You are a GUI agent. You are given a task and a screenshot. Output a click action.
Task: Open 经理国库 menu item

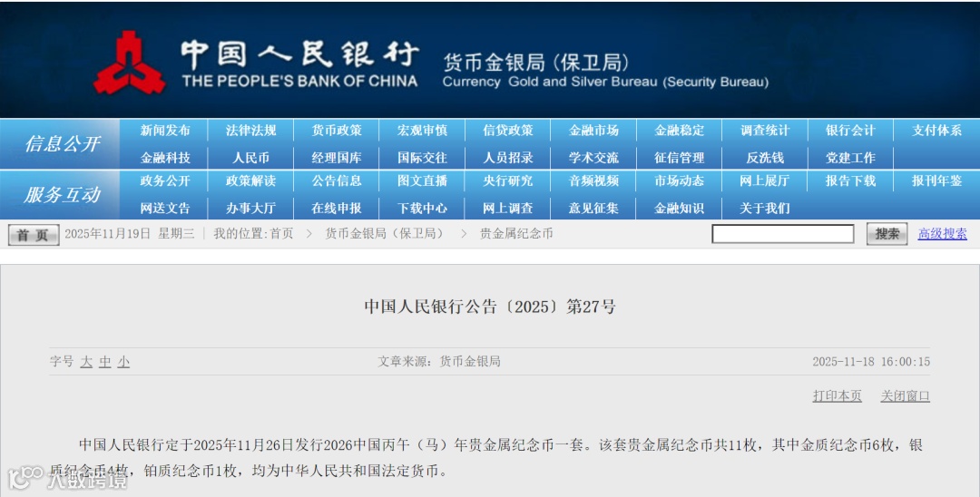coord(337,158)
